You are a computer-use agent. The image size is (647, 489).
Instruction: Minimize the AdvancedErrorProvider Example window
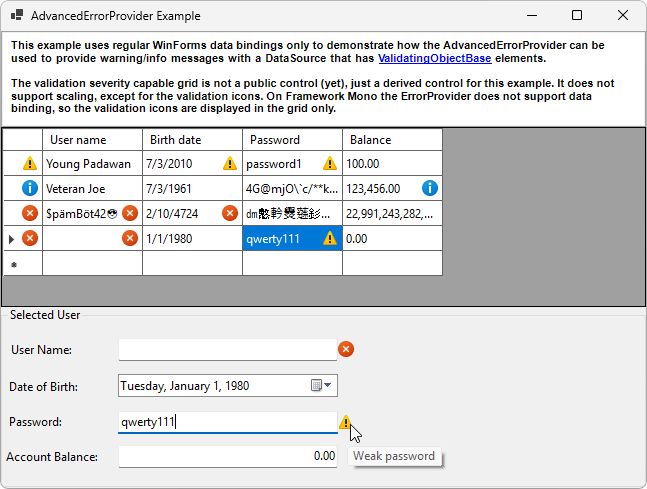532,15
